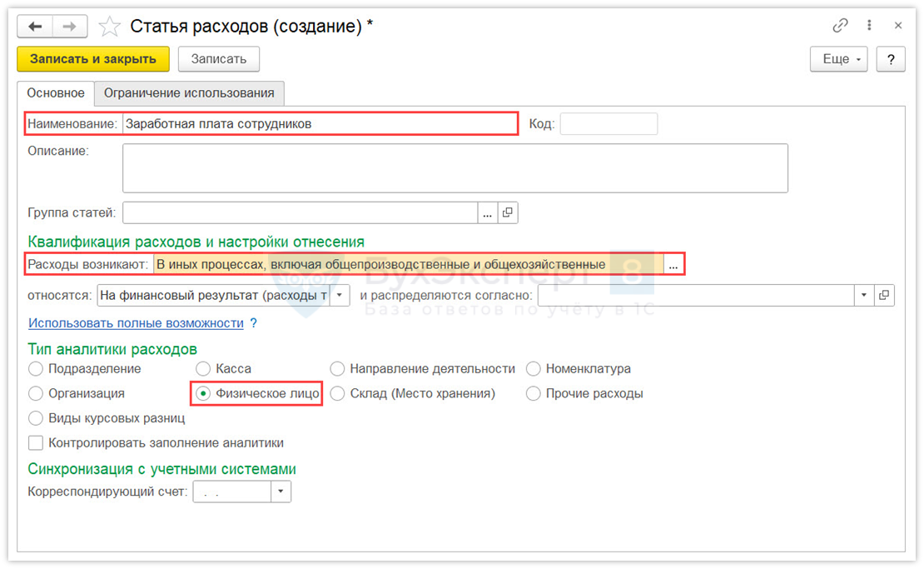Click the распределяются согласно input field
This screenshot has height=569, width=924.
click(x=696, y=296)
